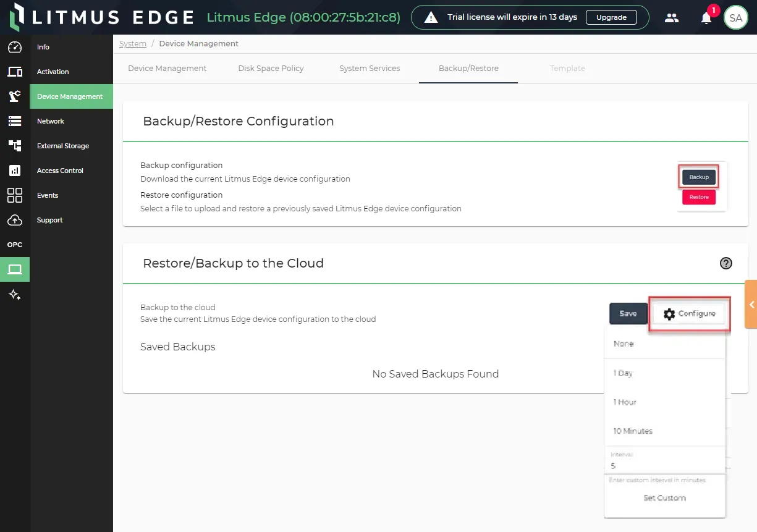Open the notifications bell
The image size is (757, 532).
coord(706,18)
